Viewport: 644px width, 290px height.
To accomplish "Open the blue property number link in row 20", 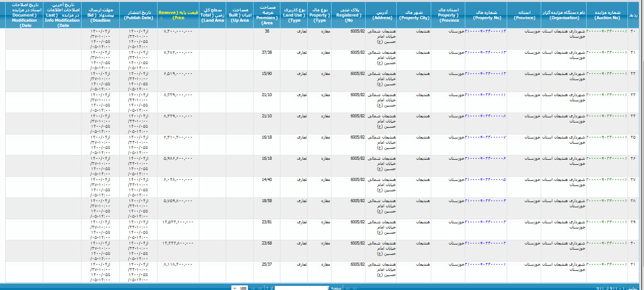I will pyautogui.click(x=485, y=32).
